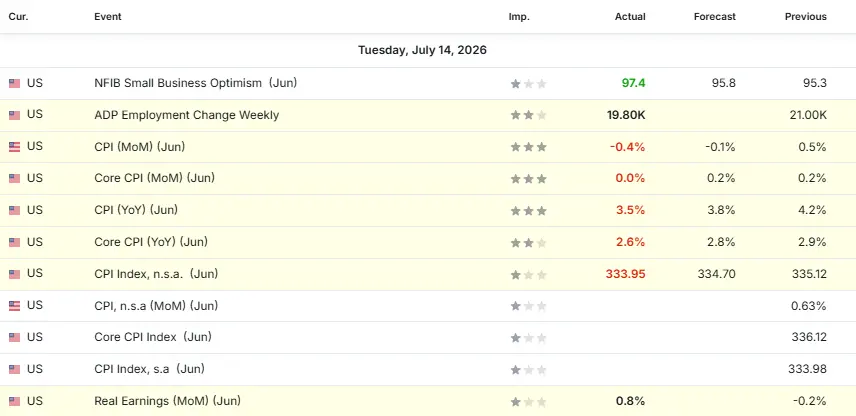Click importance stars for CPI (YoY) (Jun)
This screenshot has height=416, width=856.
click(528, 210)
